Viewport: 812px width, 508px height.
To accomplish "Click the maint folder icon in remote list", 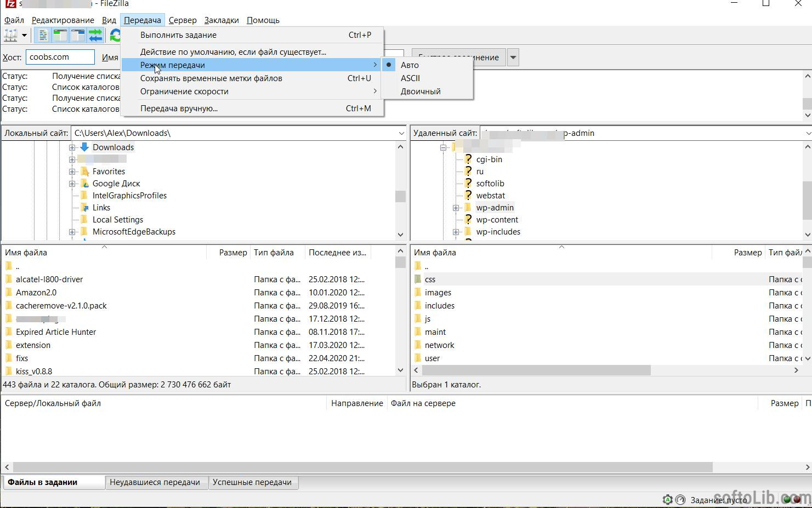I will 418,332.
